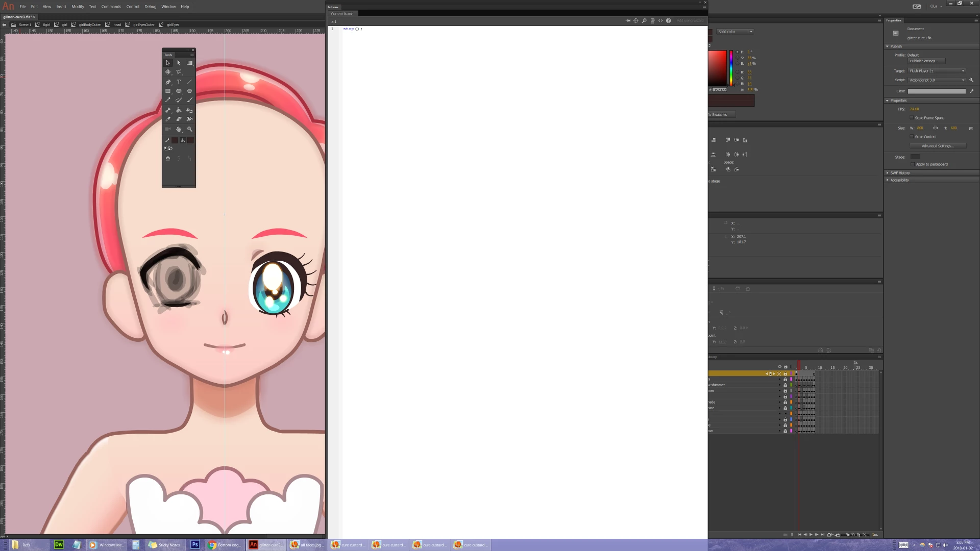This screenshot has height=551, width=980.
Task: Check the Scale Content option
Action: click(x=912, y=137)
